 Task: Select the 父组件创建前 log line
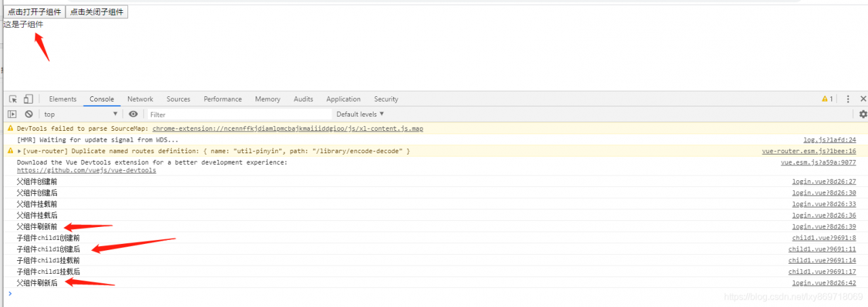[x=37, y=182]
